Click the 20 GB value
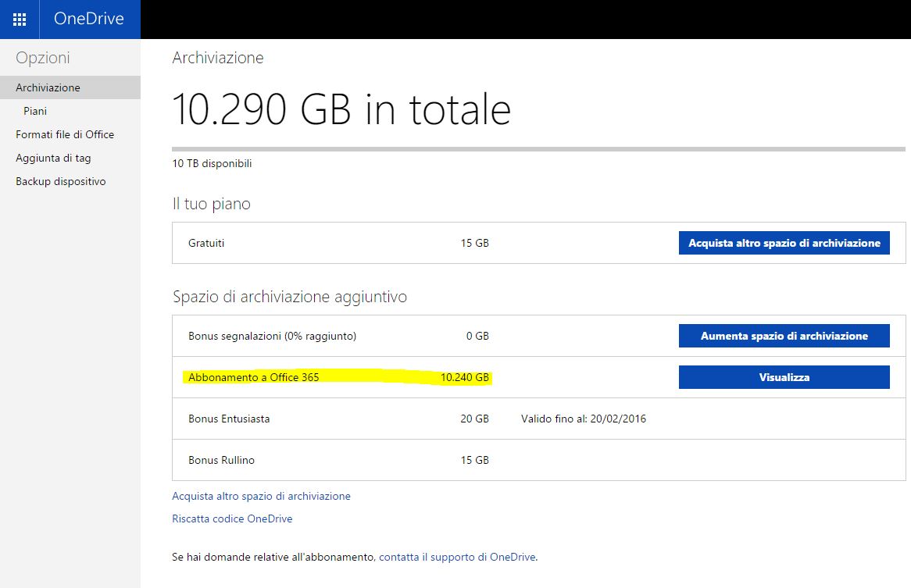This screenshot has height=588, width=911. point(475,419)
